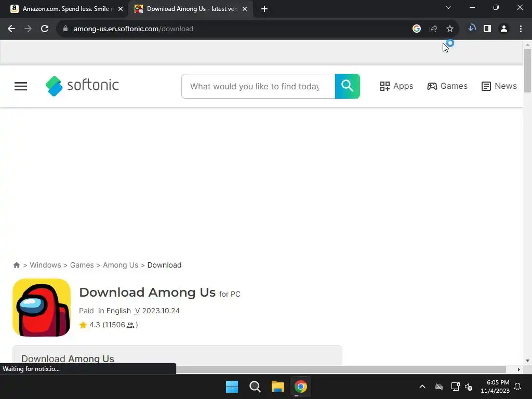The height and width of the screenshot is (399, 532).
Task: Click the Among Us breadcrumb link
Action: click(x=121, y=265)
